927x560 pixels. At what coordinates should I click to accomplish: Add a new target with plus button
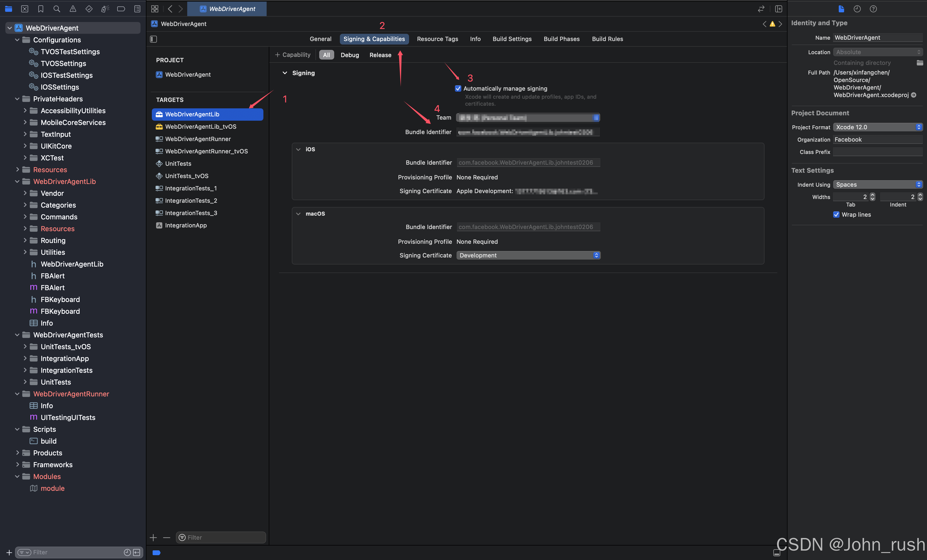(153, 537)
